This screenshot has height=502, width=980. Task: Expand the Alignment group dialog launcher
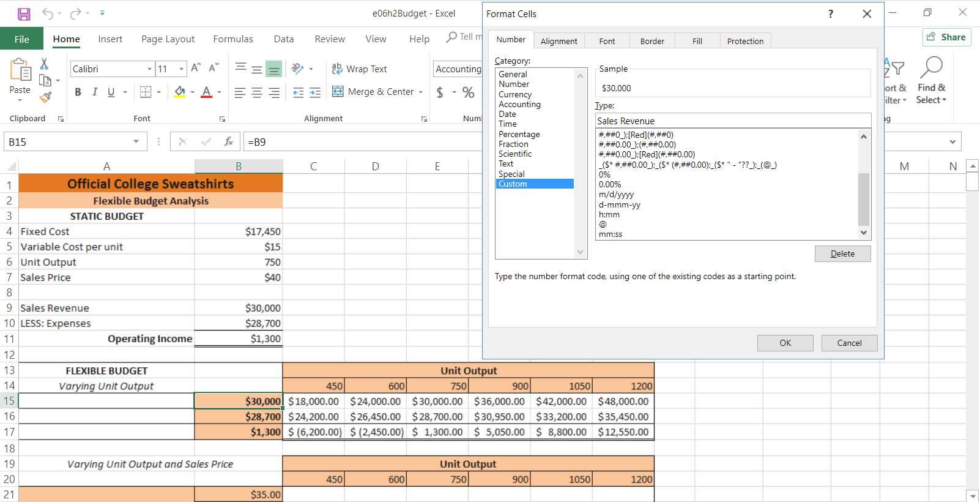(x=424, y=119)
